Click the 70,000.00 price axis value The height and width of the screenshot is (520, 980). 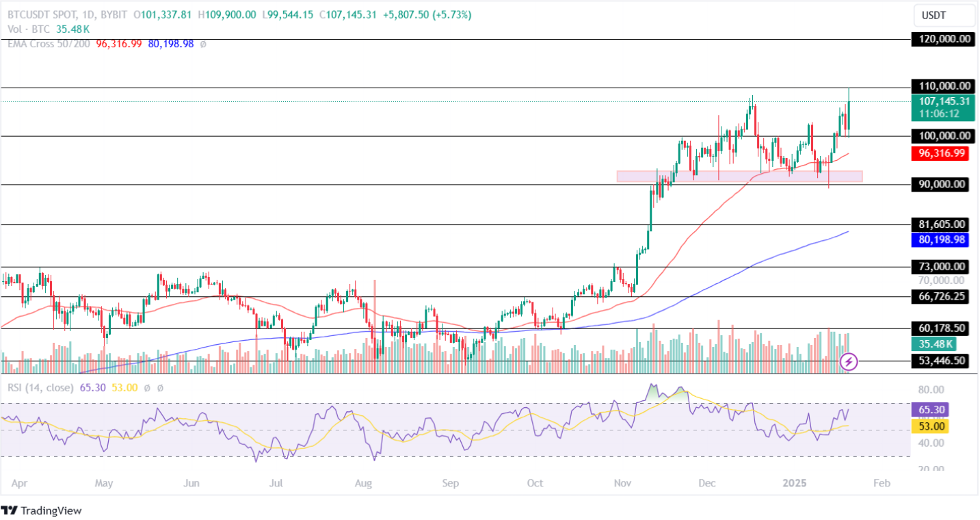942,280
